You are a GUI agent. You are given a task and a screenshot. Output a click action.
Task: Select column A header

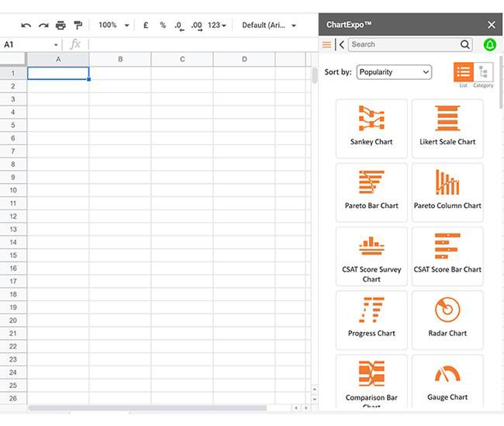tap(58, 59)
